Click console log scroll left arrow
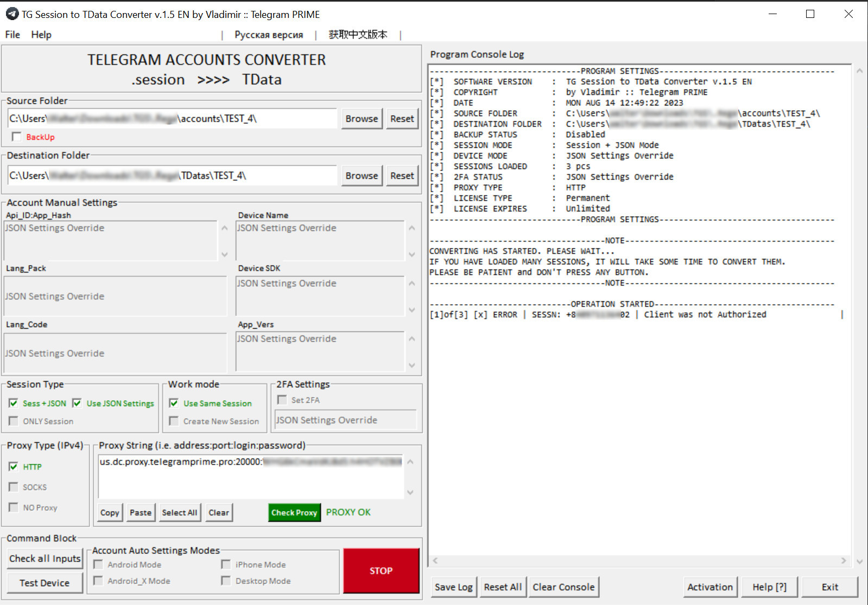Viewport: 868px width, 605px height. tap(435, 560)
